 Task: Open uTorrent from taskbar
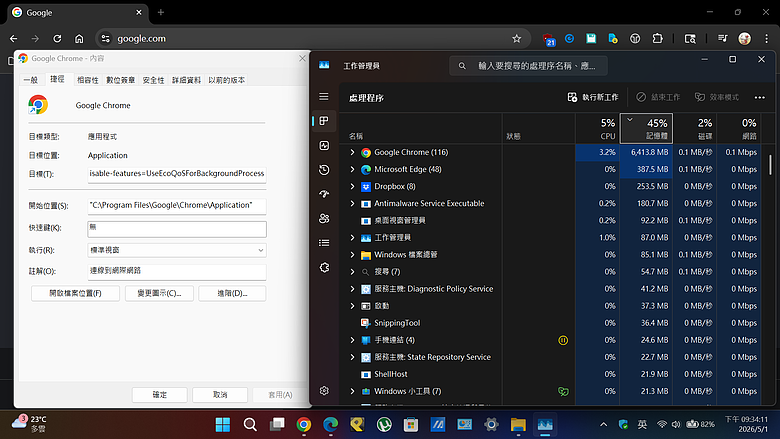(x=384, y=425)
